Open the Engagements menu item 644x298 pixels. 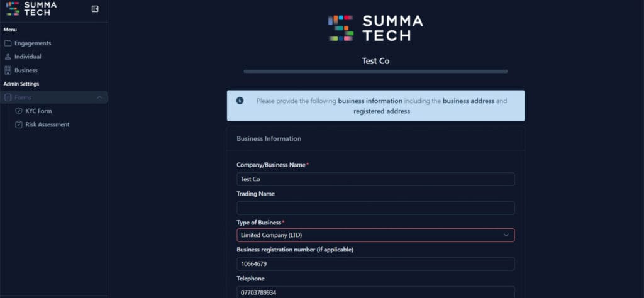(x=33, y=43)
